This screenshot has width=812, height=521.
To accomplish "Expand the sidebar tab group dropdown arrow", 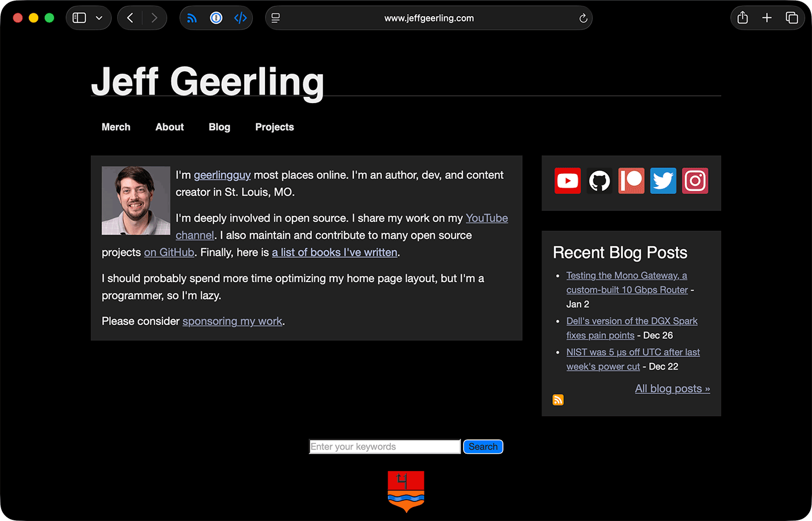I will point(99,18).
